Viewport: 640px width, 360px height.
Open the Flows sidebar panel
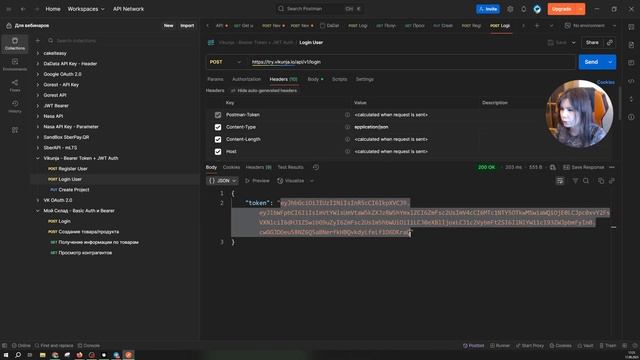point(15,86)
